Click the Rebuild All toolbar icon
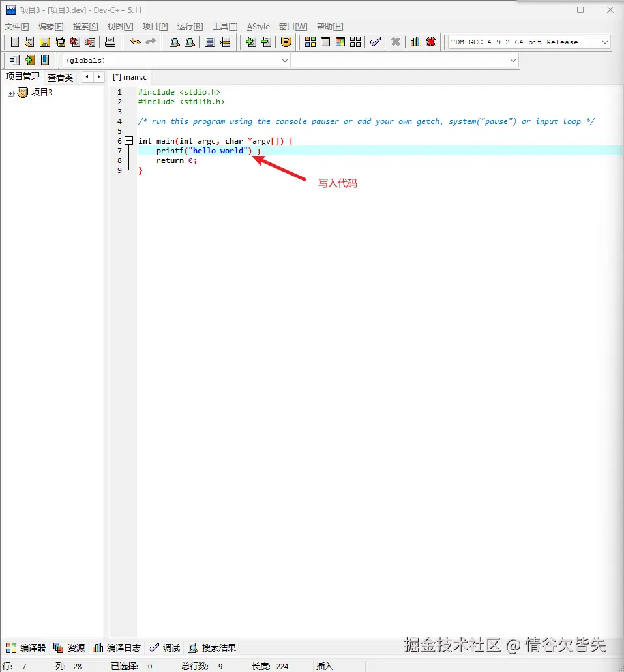624x672 pixels. (x=355, y=42)
